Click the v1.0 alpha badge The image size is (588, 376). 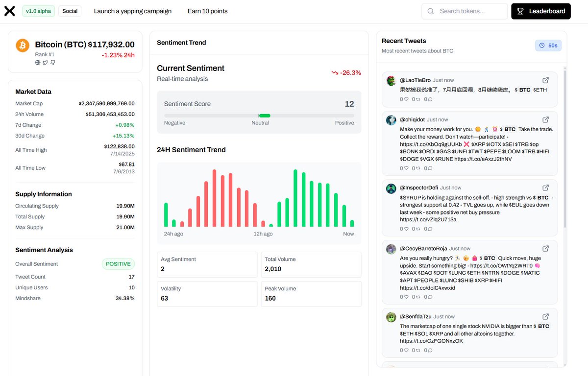(x=38, y=11)
